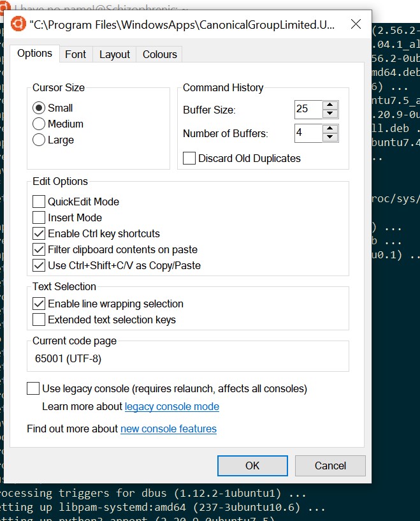Select the Large cursor size radio button
This screenshot has width=420, height=521.
pyautogui.click(x=39, y=140)
